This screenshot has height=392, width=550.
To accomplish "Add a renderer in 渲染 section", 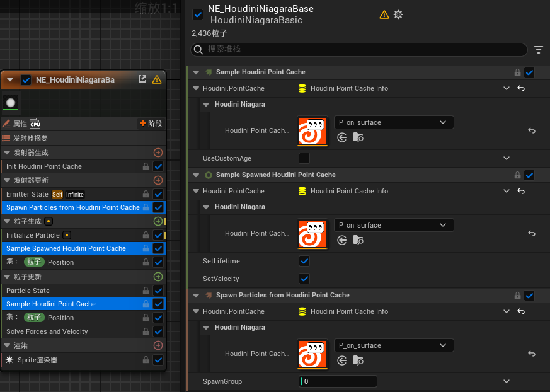I will point(158,345).
